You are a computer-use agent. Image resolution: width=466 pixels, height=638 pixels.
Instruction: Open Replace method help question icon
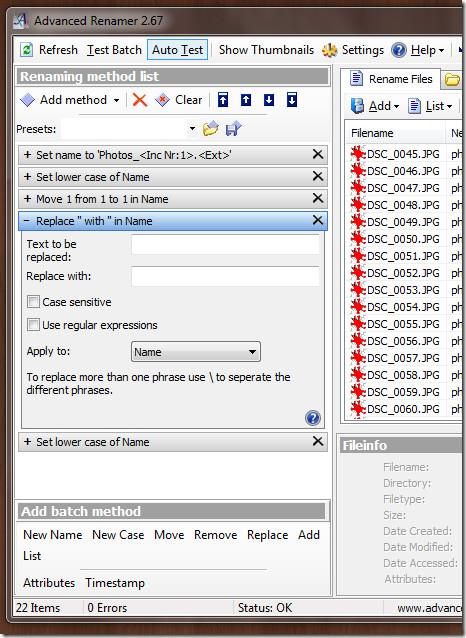(313, 418)
